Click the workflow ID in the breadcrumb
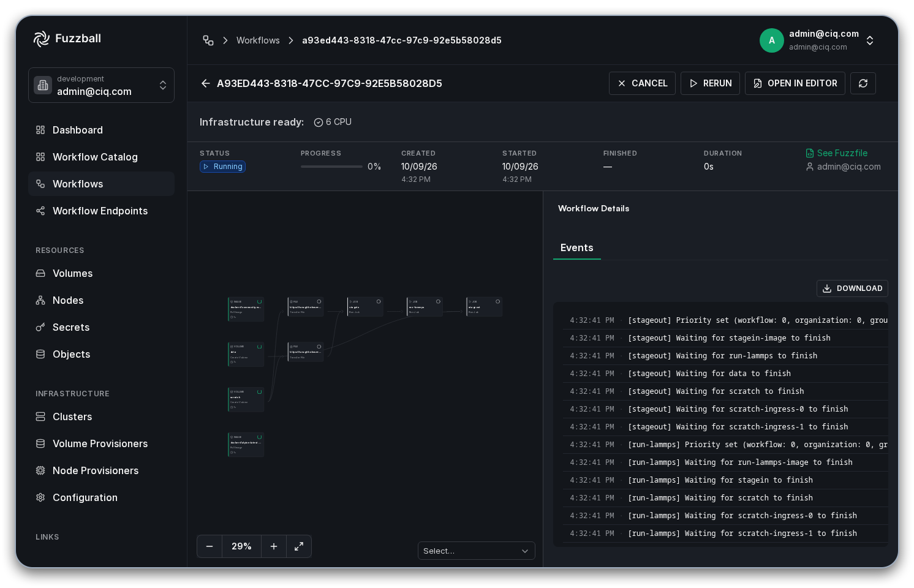914x588 pixels. (x=402, y=40)
